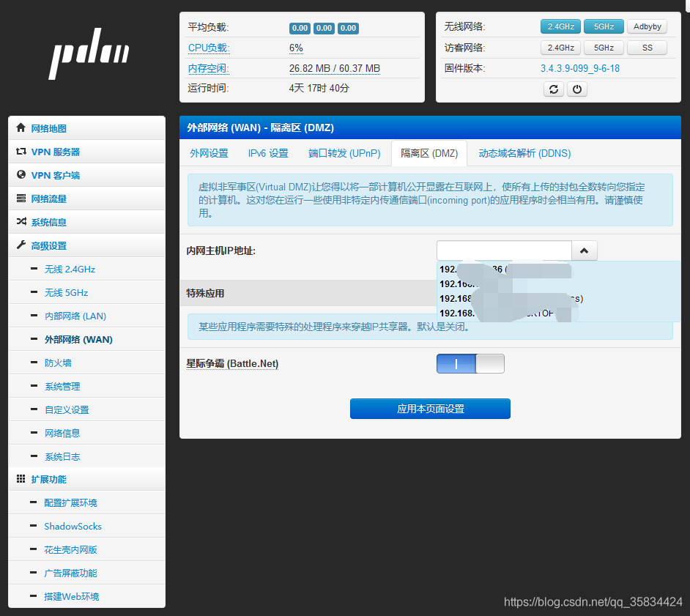Click the firmware version link
Screen dimensions: 690x616
coord(580,68)
